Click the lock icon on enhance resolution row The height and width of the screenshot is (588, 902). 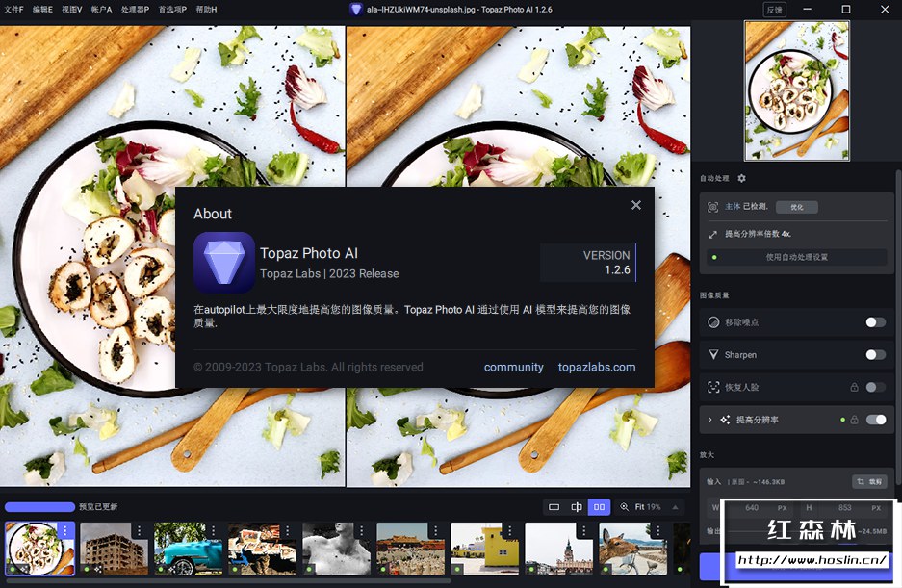point(854,420)
